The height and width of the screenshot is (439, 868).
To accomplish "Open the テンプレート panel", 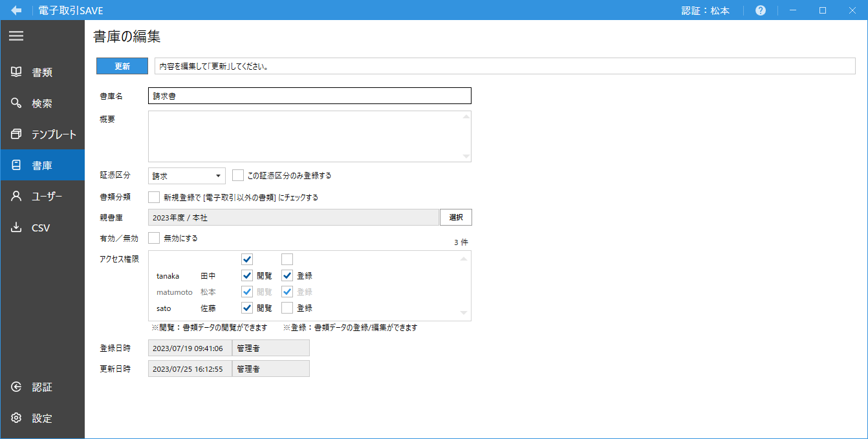I will point(42,134).
